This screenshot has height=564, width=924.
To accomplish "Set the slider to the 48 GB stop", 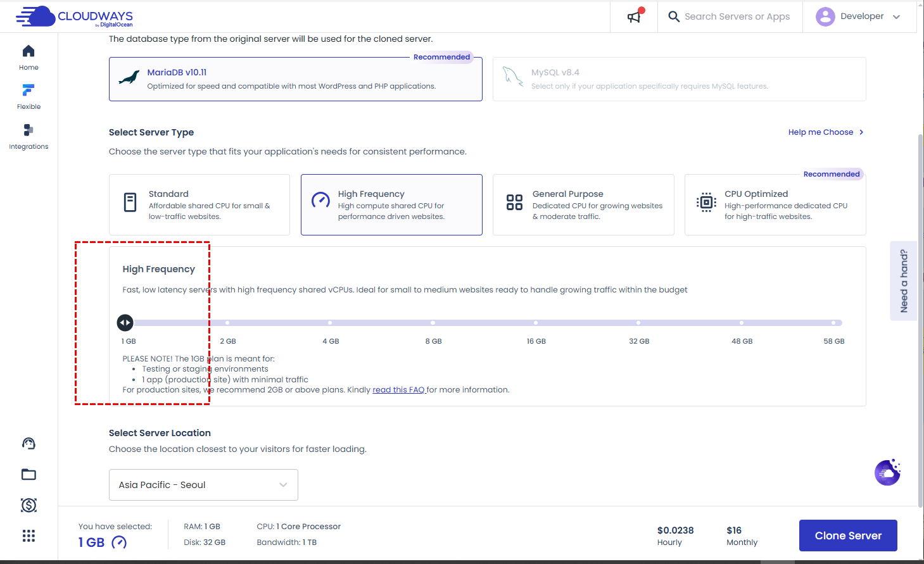I will [742, 323].
